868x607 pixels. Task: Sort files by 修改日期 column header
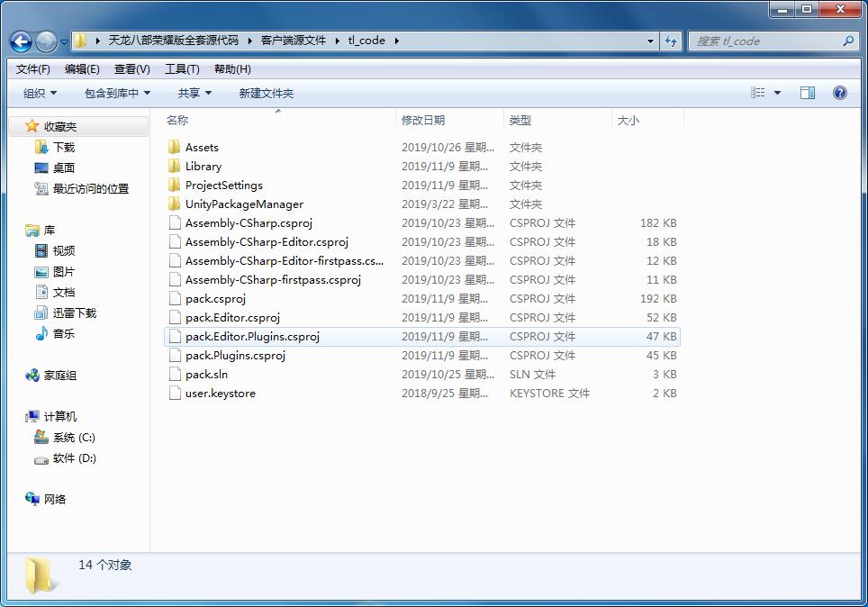tap(423, 120)
